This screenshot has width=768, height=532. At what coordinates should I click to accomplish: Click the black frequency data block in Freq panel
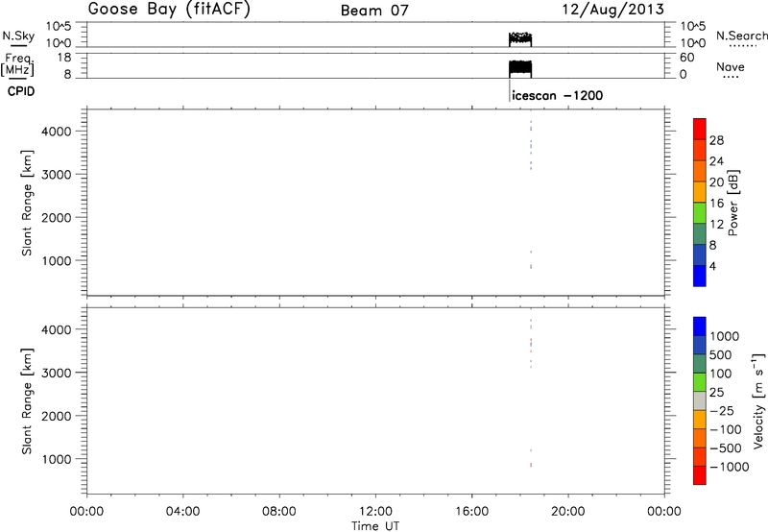pos(520,68)
